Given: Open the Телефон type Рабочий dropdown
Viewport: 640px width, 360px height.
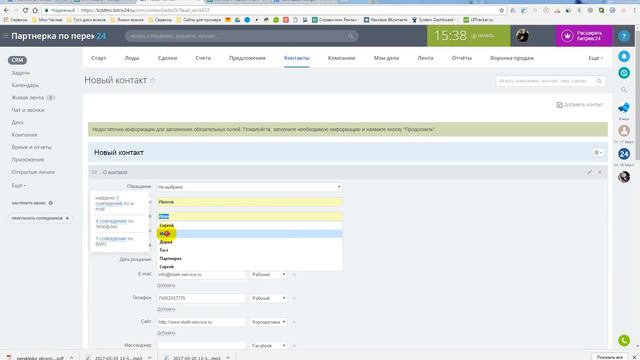Looking at the screenshot, I should point(268,298).
